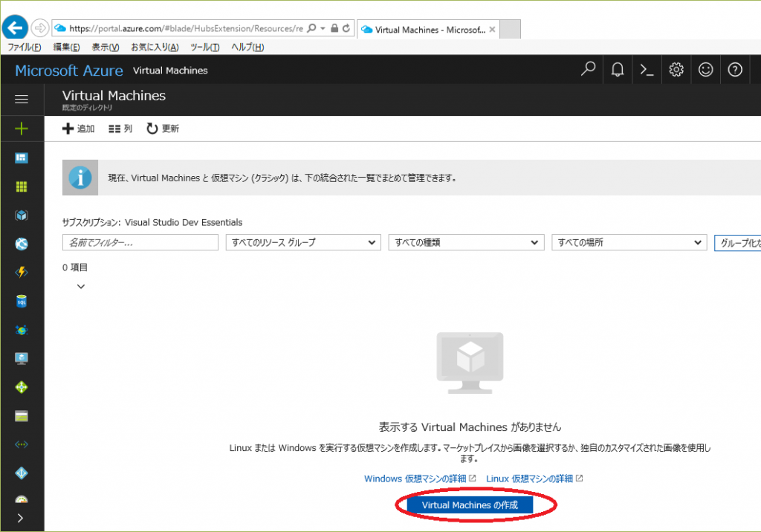Open the ツール(T) menu
This screenshot has height=532, width=761.
pyautogui.click(x=205, y=47)
